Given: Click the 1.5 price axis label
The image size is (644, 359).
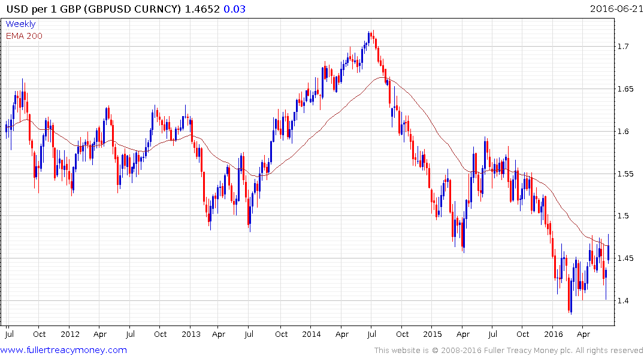Looking at the screenshot, I should click(623, 216).
